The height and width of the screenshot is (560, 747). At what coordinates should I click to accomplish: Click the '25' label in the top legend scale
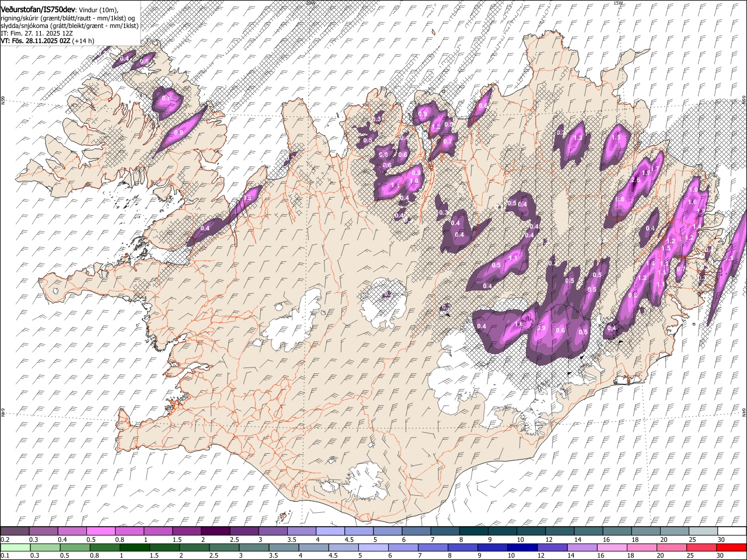pyautogui.click(x=692, y=540)
